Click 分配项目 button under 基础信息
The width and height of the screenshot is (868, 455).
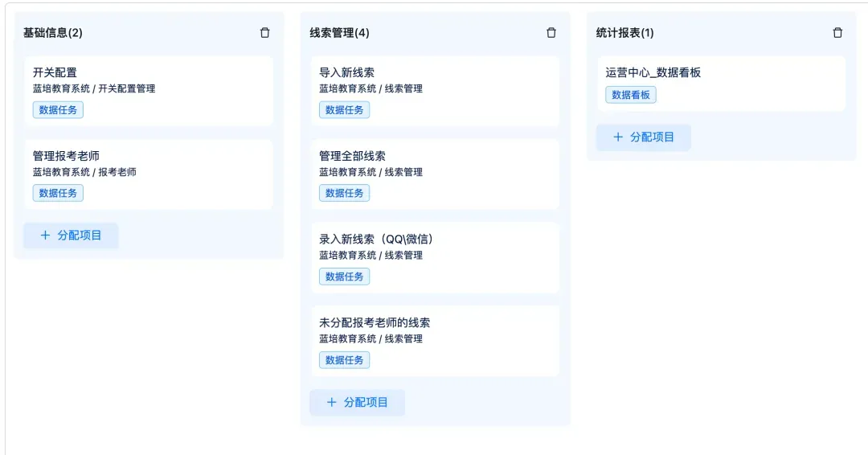(71, 236)
